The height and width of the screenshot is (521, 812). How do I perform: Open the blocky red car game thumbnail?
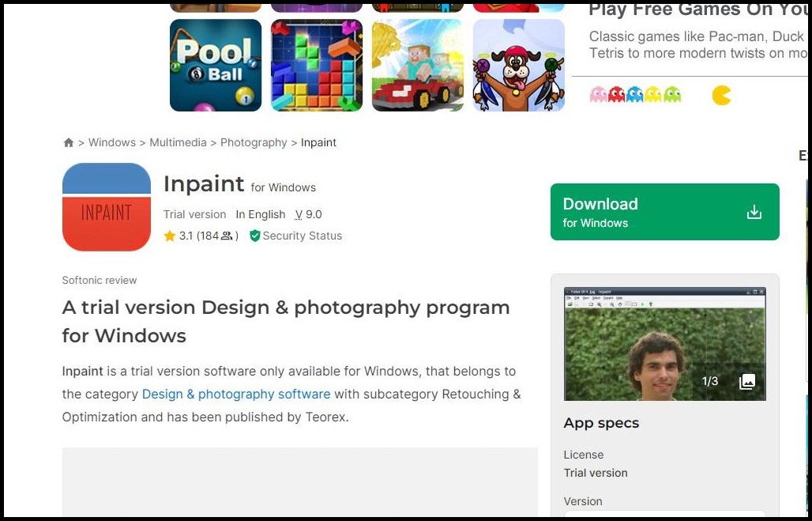point(418,65)
